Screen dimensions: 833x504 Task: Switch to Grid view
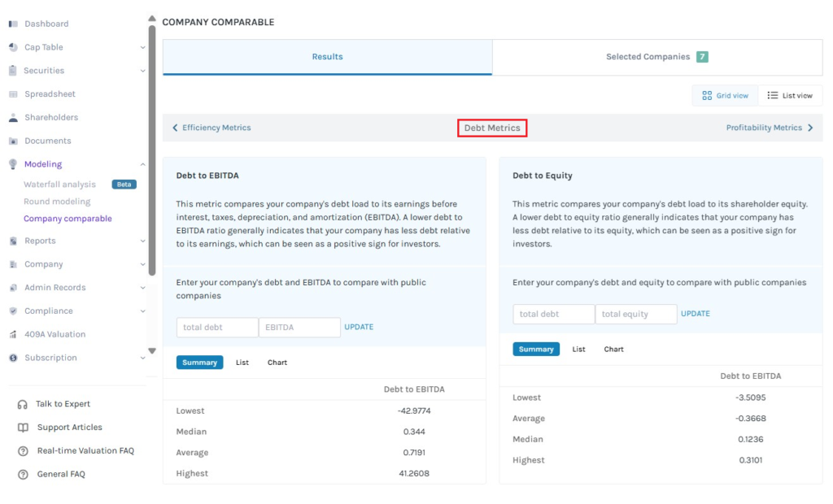tap(725, 96)
